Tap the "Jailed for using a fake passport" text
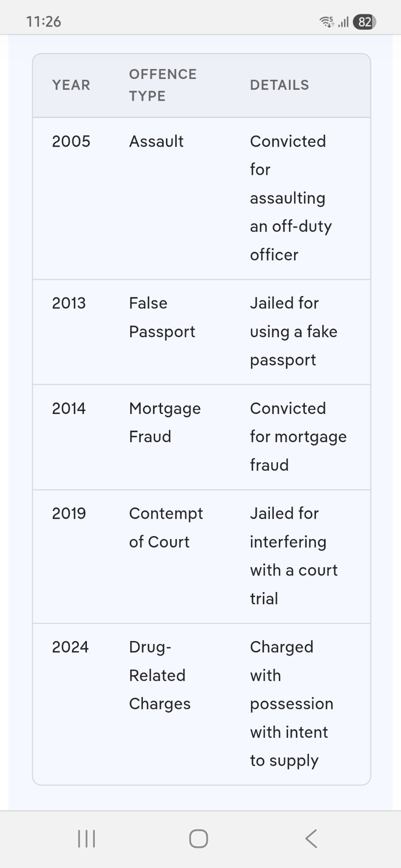The width and height of the screenshot is (401, 868). point(294,332)
